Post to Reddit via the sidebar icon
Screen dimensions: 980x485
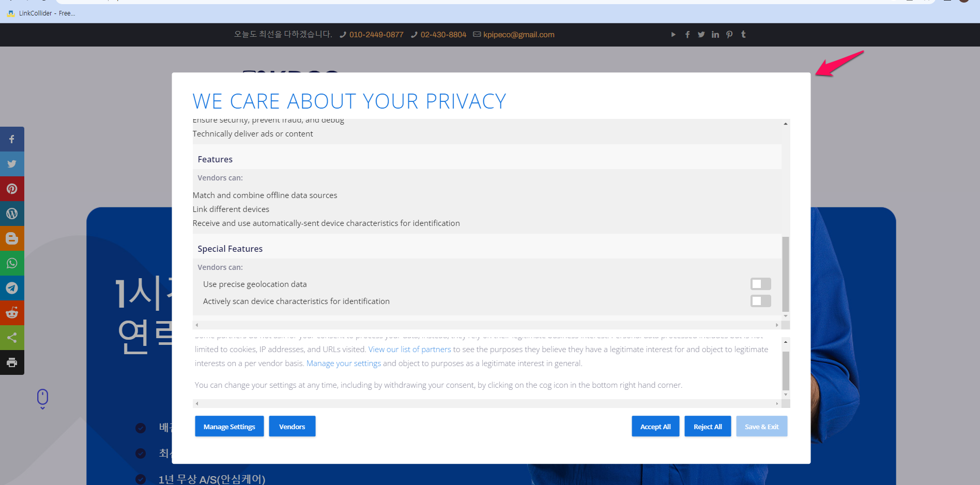12,313
